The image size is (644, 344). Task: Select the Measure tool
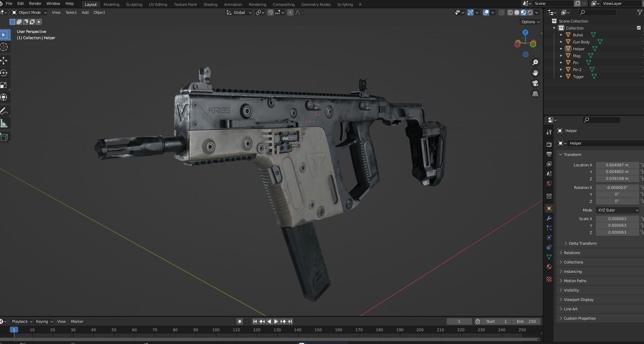tap(4, 123)
